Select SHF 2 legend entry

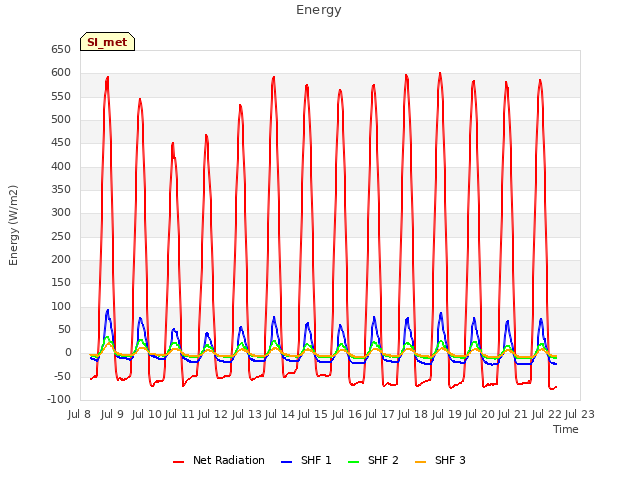click(x=373, y=460)
